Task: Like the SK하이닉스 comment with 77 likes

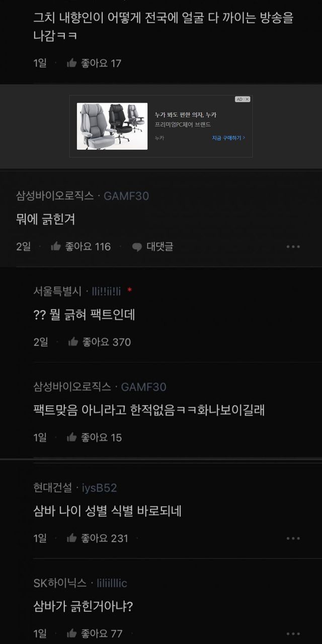Action: click(x=71, y=633)
